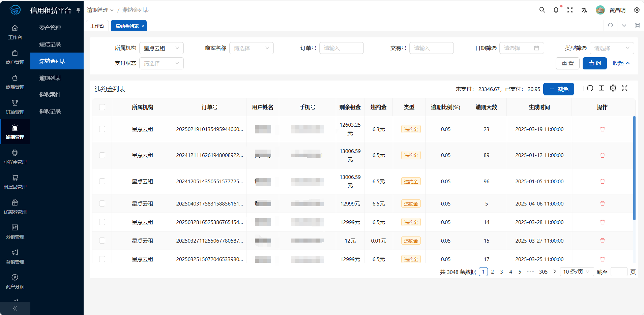Open 附属品管理 in left sidebar
This screenshot has height=315, width=644.
15,182
